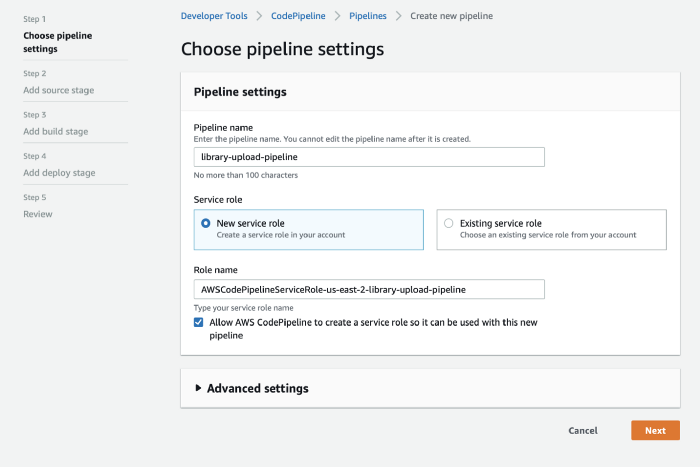Screen dimensions: 700x467
Task: Click the 'Create new pipeline' breadcrumb text
Action: click(451, 16)
